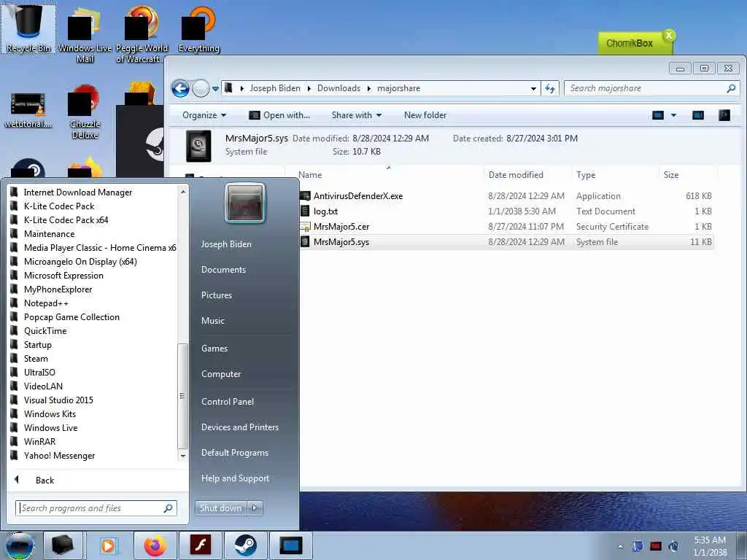Open the Organize dropdown menu
Screen dimensions: 747x560
tap(204, 115)
